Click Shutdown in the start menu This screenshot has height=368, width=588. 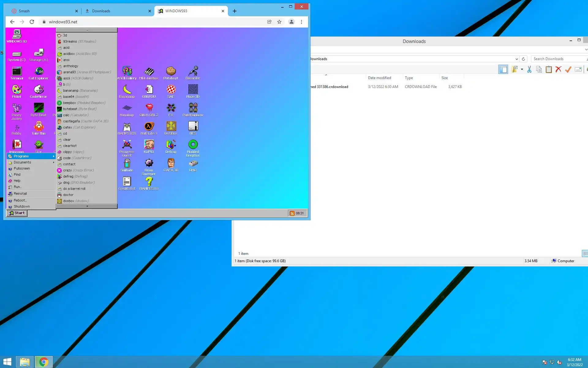21,206
